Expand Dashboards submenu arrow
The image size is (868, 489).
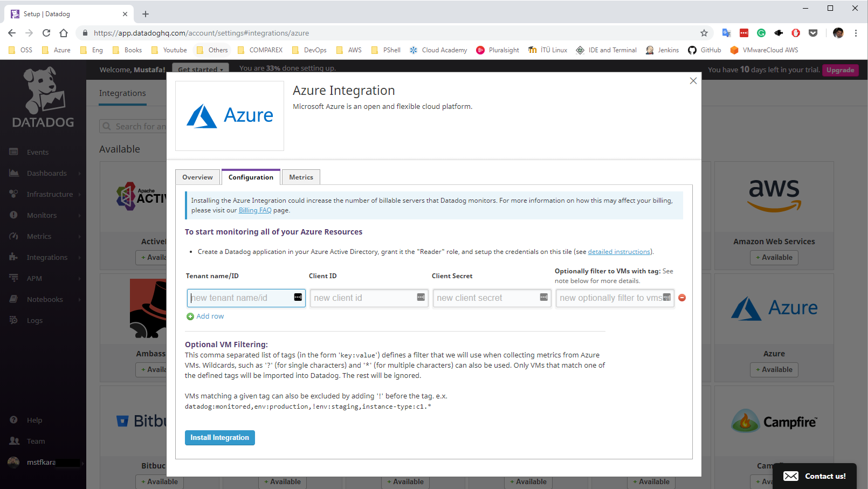pos(79,174)
